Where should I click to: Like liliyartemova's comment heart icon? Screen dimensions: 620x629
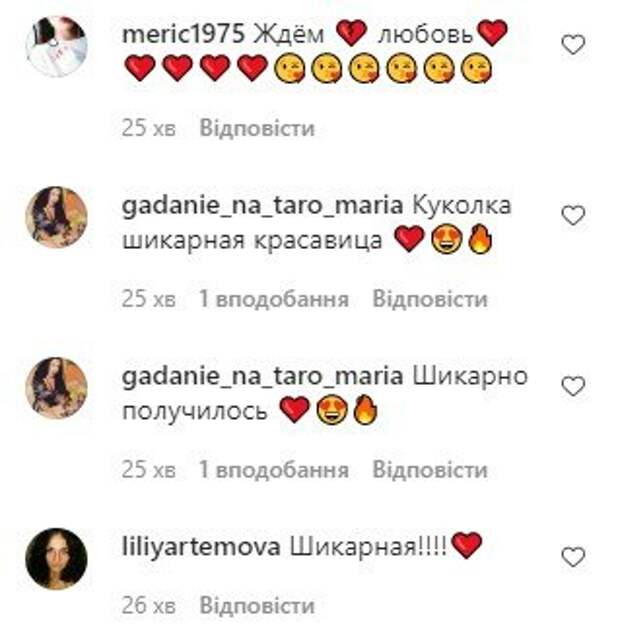click(573, 557)
